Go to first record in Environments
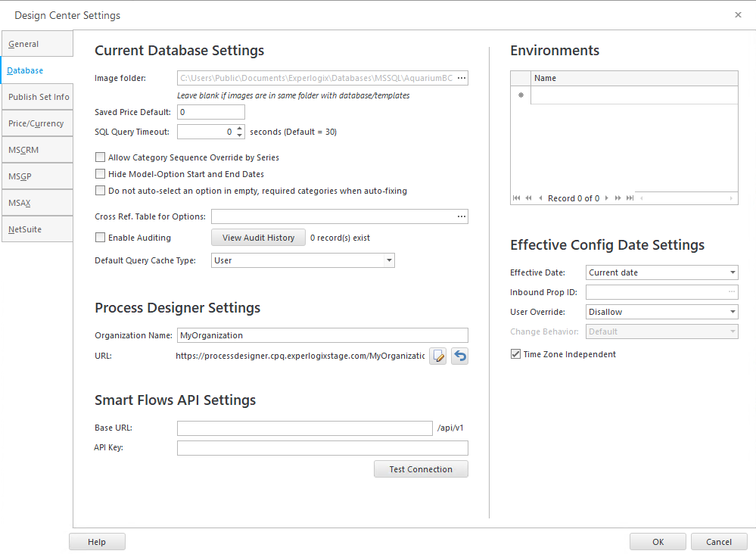The height and width of the screenshot is (554, 756). (x=517, y=198)
